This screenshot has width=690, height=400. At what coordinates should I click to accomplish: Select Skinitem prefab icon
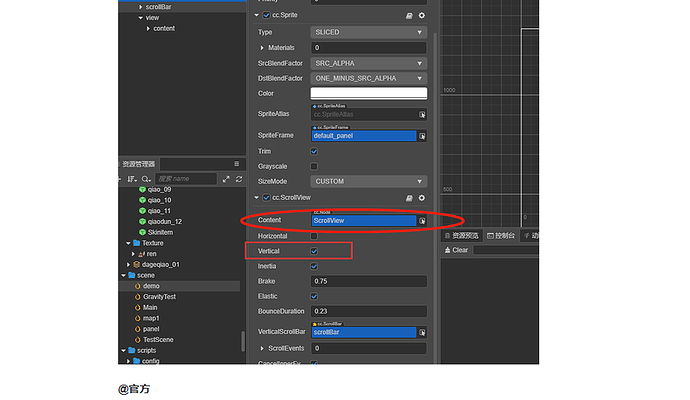coord(142,232)
